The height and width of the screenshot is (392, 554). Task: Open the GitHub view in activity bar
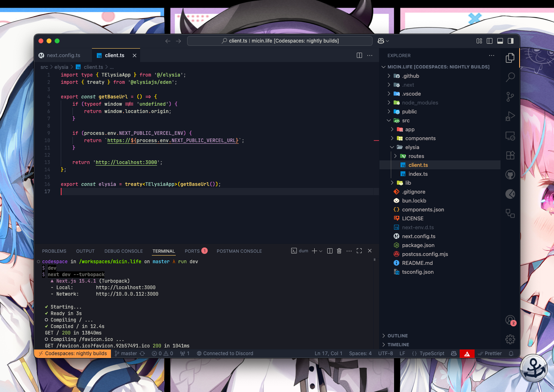click(510, 175)
